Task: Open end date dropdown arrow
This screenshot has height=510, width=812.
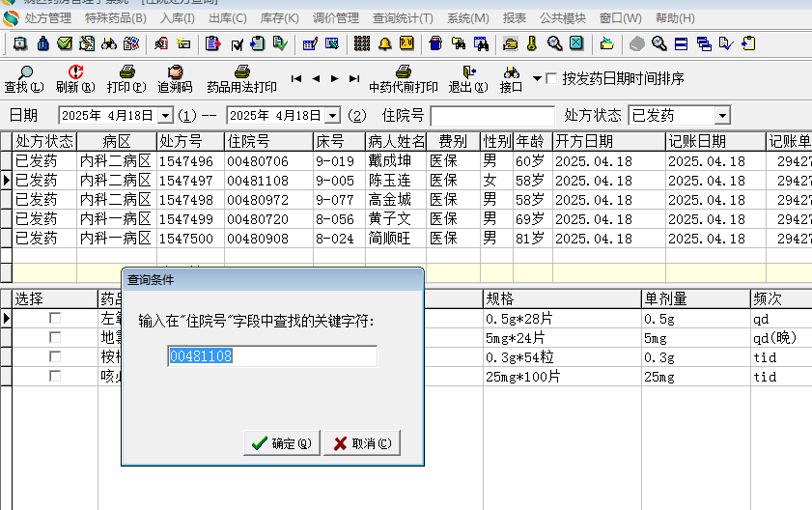Action: click(333, 115)
